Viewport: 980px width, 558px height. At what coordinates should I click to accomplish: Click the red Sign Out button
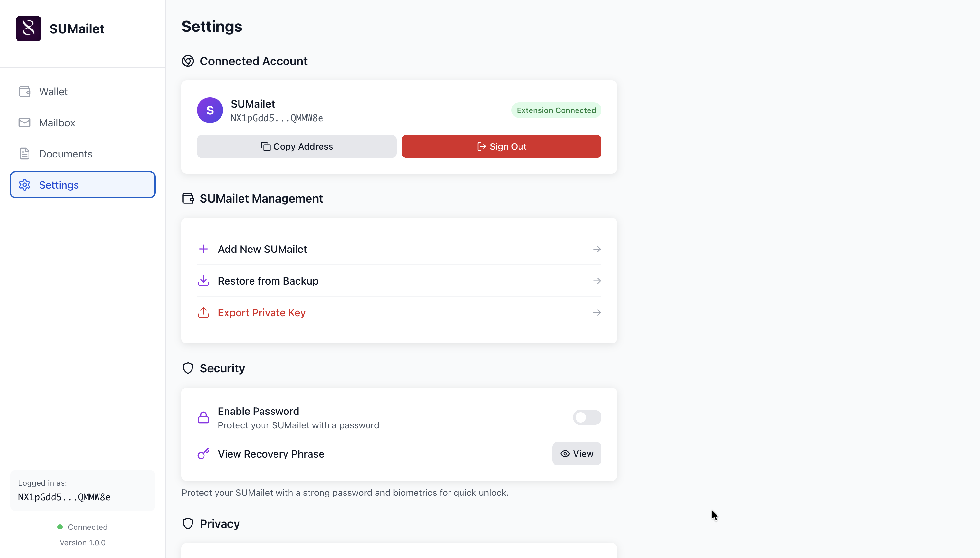click(x=501, y=146)
